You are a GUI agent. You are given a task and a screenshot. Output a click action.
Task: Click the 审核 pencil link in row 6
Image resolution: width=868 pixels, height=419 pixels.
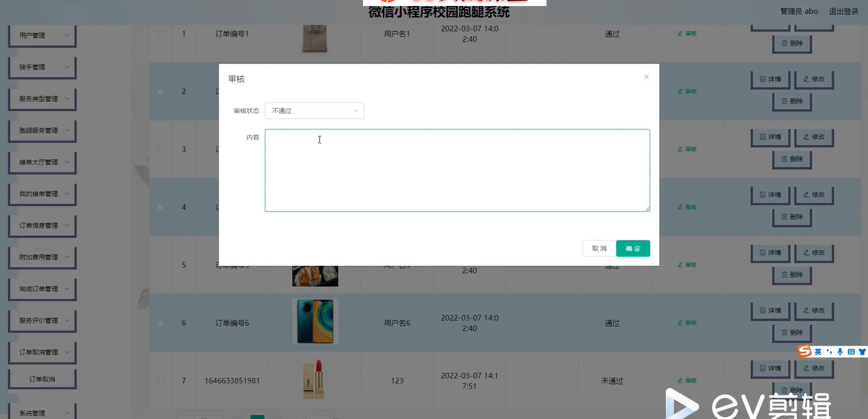(687, 323)
